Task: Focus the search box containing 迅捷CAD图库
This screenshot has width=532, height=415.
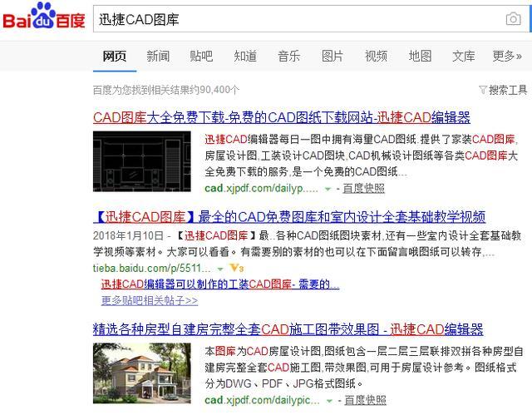Action: (310, 19)
